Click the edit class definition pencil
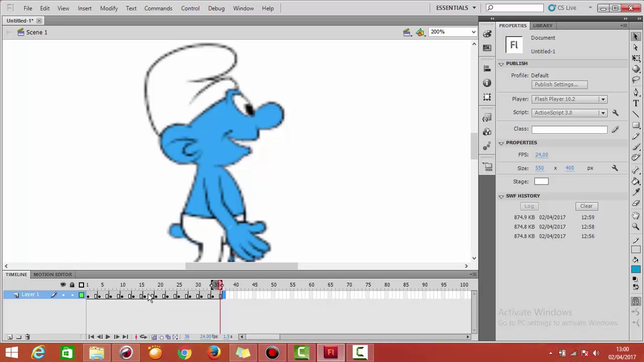 pos(615,129)
